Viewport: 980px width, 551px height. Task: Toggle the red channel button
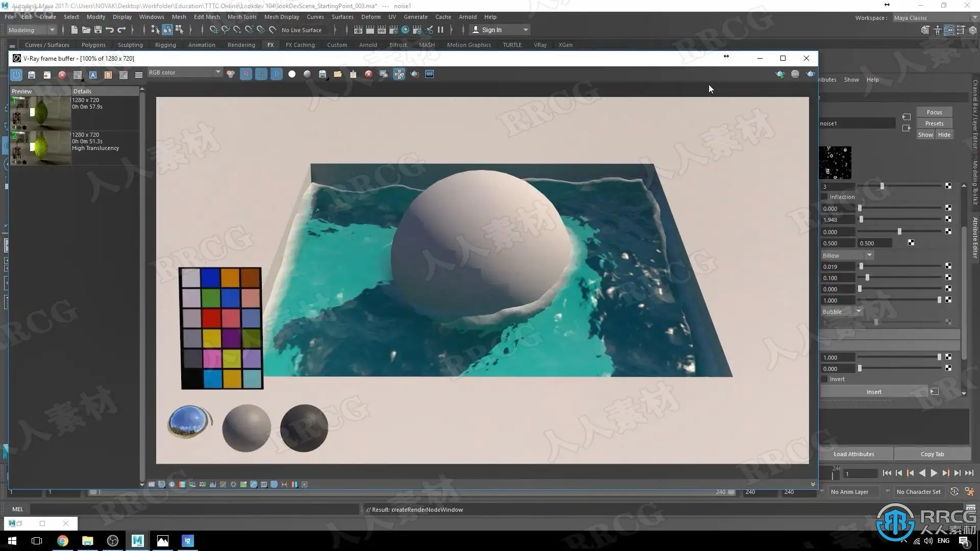click(x=246, y=74)
